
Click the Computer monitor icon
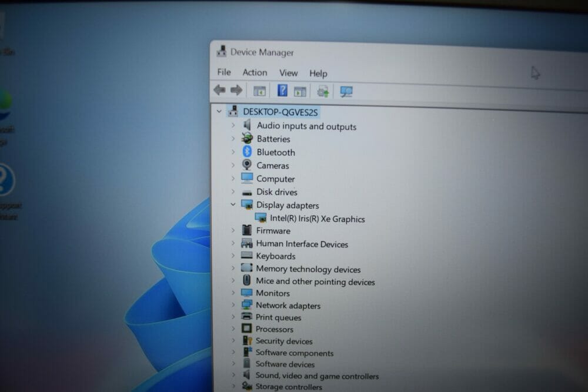coord(247,178)
